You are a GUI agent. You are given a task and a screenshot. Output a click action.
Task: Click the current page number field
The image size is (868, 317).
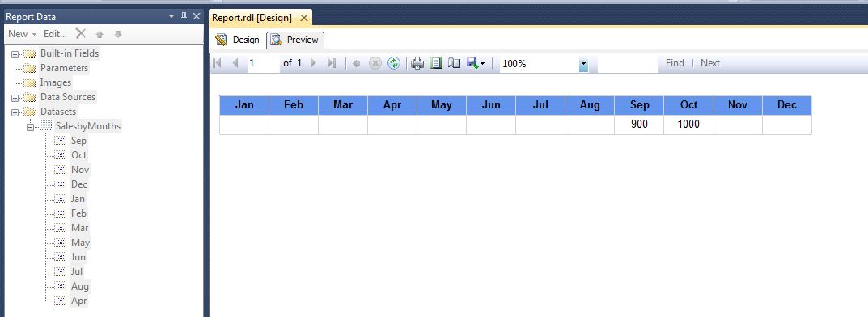pyautogui.click(x=262, y=64)
